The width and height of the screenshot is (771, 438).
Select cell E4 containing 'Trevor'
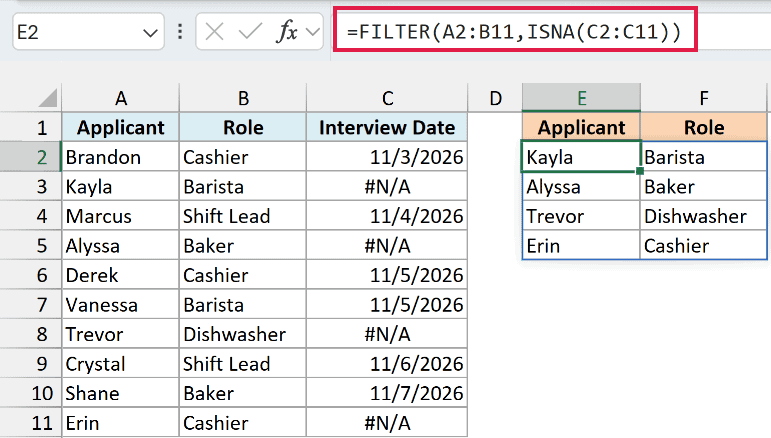(x=581, y=216)
